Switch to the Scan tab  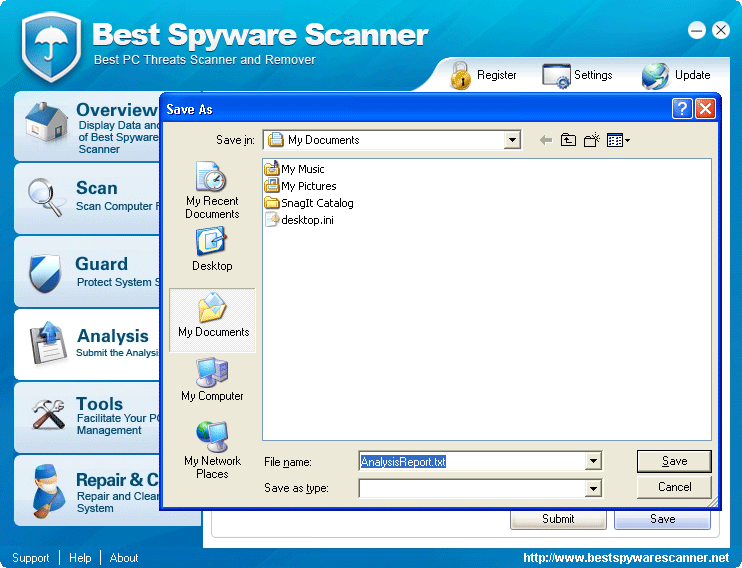coord(87,198)
